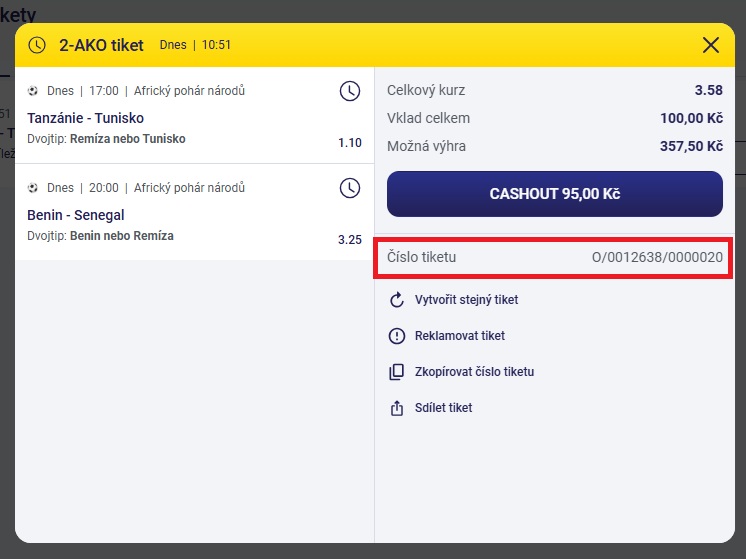This screenshot has height=559, width=746.
Task: Click the pending clock icon for Benin - Senegal
Action: [349, 188]
